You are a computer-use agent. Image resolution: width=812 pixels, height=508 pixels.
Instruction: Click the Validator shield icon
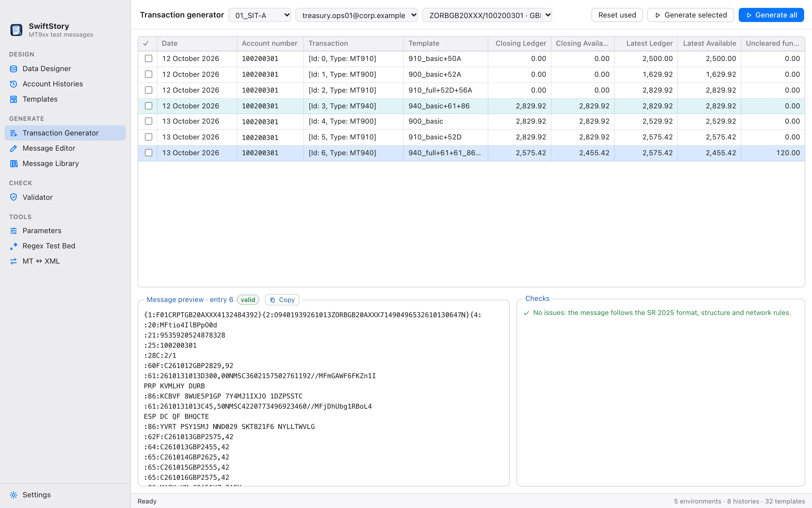coord(14,197)
